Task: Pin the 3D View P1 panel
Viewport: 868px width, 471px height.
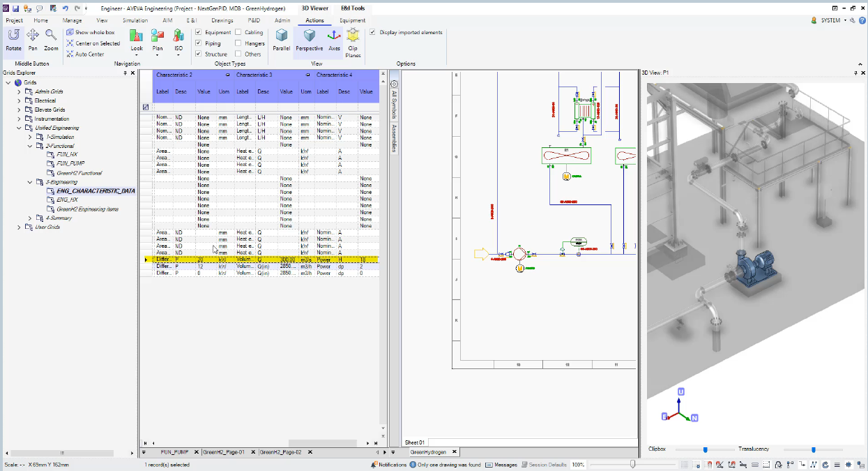Action: [x=855, y=73]
